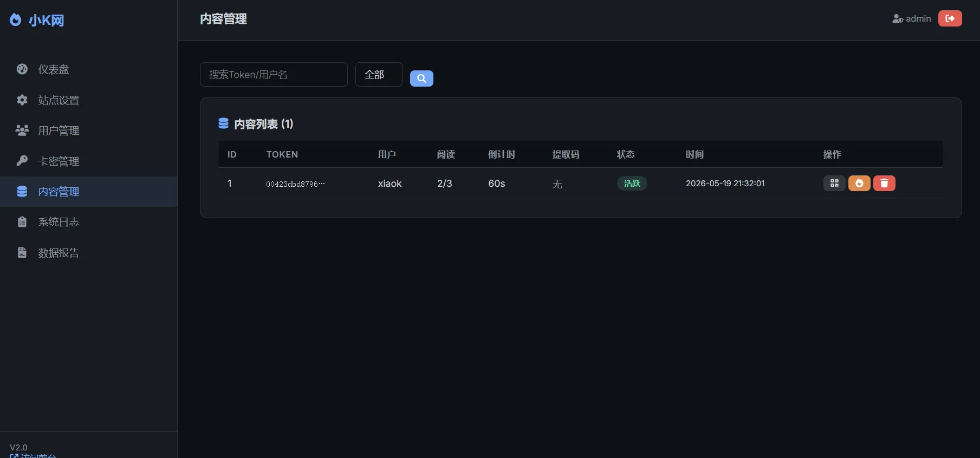Open 站点设置 site settings

(x=88, y=100)
